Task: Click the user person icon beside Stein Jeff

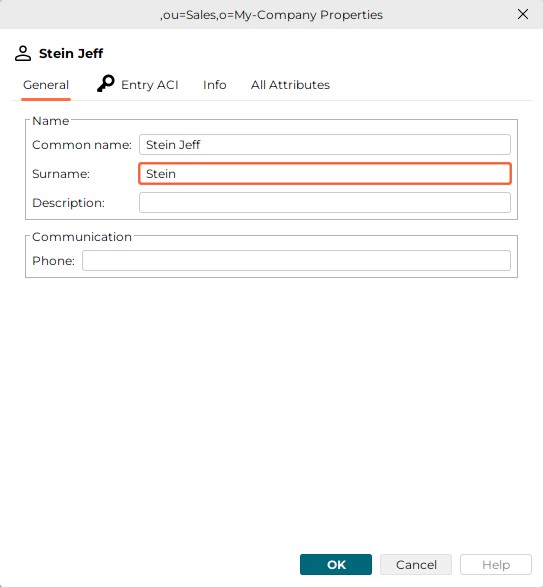Action: [x=23, y=53]
